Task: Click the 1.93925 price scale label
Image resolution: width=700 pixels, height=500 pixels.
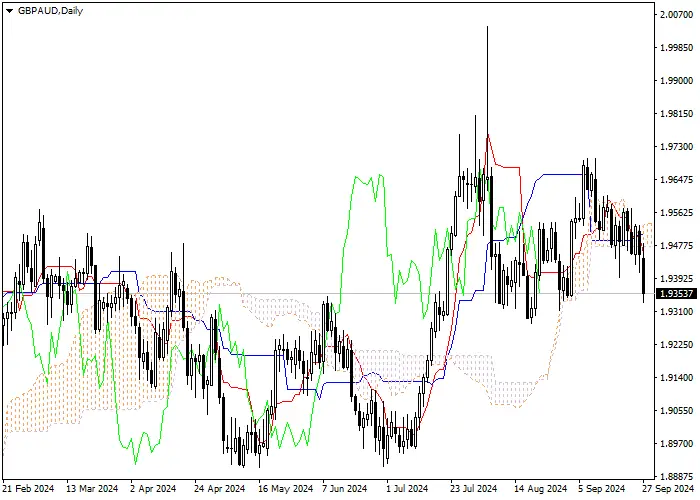Action: pos(676,279)
